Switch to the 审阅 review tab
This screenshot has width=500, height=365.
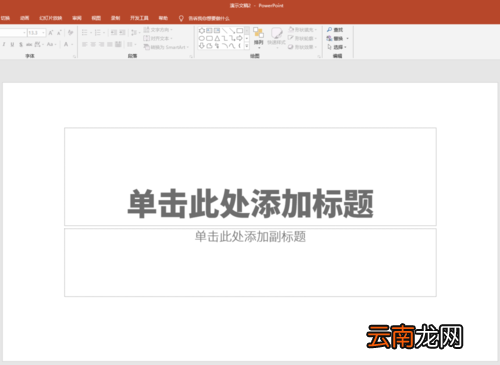pyautogui.click(x=77, y=18)
